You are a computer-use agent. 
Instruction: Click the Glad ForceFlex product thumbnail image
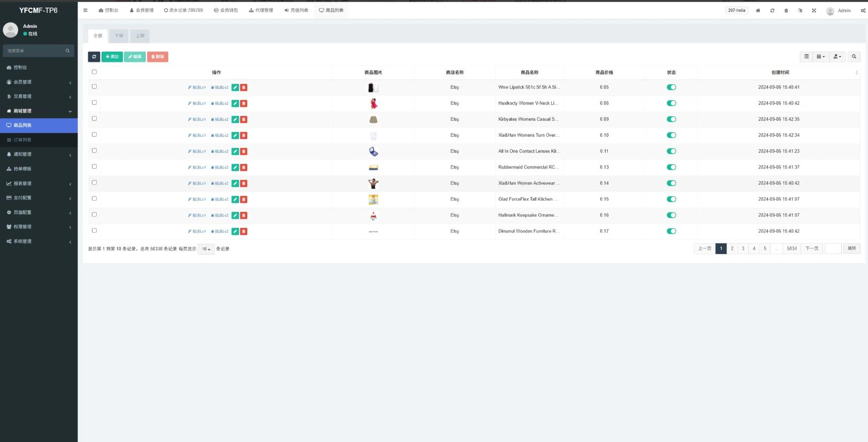coord(373,200)
